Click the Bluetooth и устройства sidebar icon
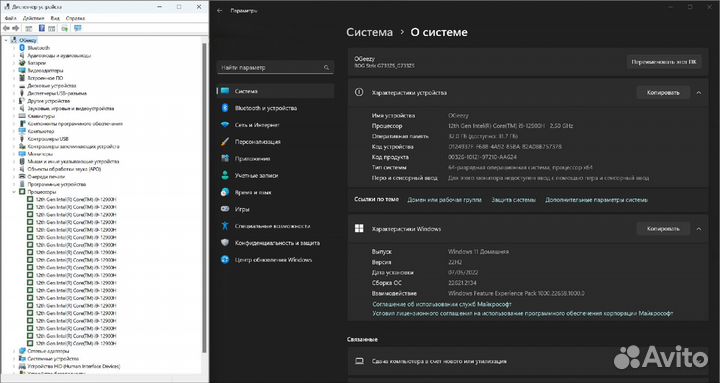This screenshot has height=383, width=720. coord(225,108)
